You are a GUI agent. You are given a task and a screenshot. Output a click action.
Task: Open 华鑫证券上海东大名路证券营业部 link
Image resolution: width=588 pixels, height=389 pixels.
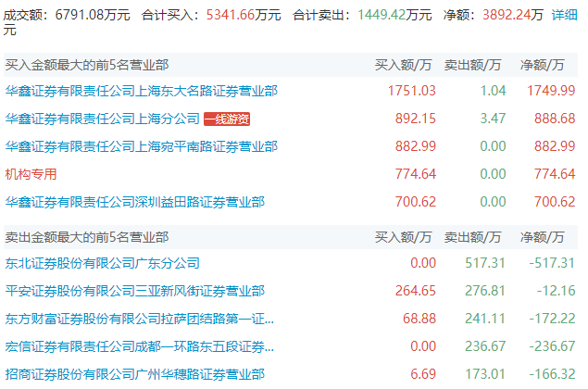[x=142, y=91]
